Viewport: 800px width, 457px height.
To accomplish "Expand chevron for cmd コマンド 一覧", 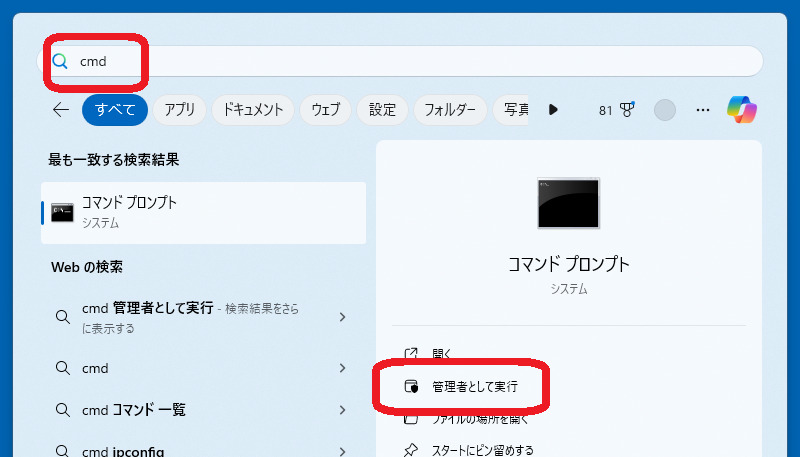I will coord(342,410).
